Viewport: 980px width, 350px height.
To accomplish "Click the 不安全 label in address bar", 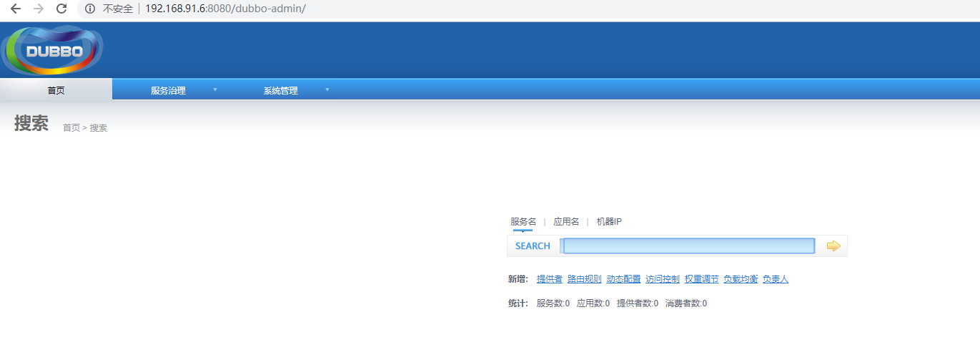I will click(118, 9).
